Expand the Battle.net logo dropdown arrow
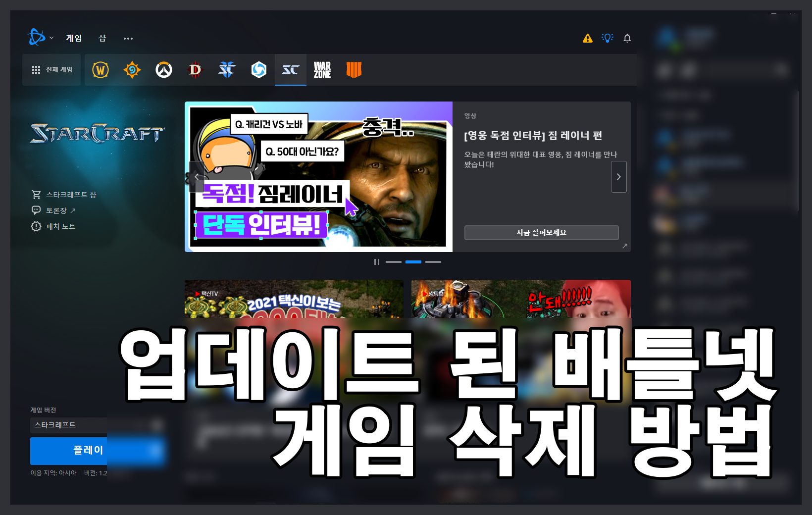The width and height of the screenshot is (812, 515). 51,38
